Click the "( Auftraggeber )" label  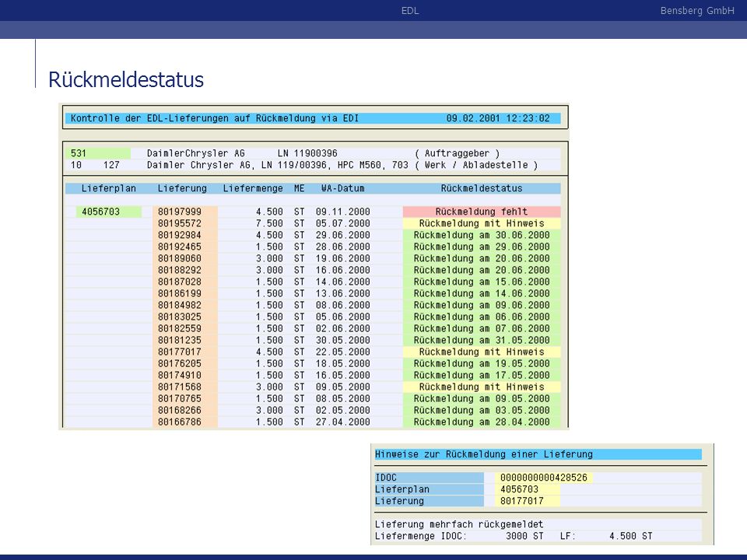[x=457, y=153]
